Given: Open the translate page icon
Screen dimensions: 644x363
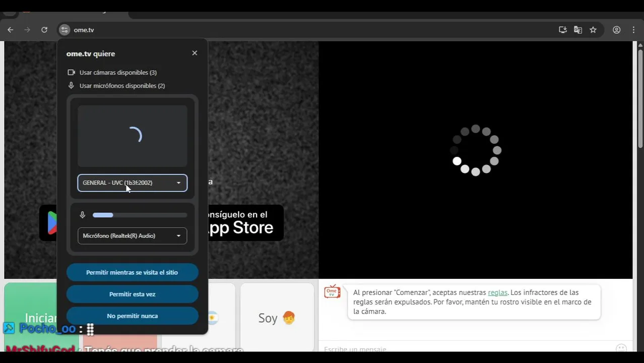Looking at the screenshot, I should (x=578, y=30).
